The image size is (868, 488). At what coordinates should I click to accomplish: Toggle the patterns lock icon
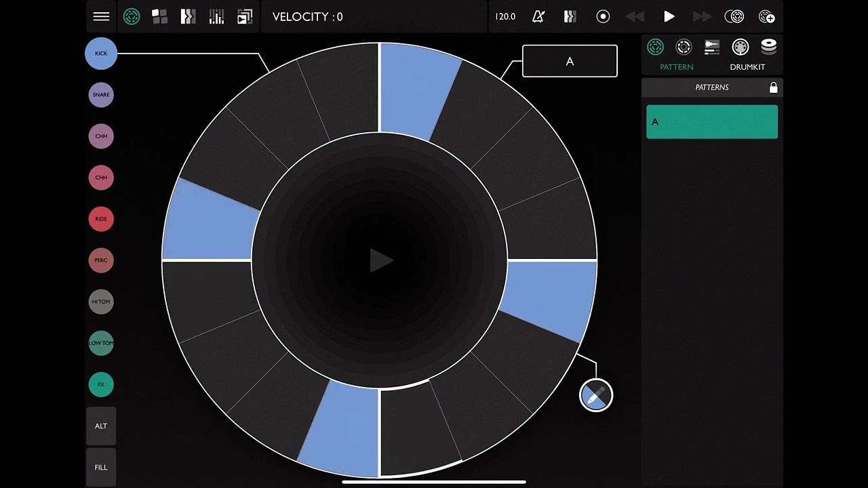773,87
